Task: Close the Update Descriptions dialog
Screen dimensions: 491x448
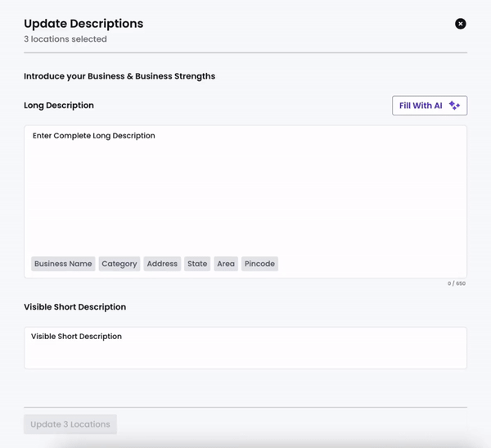Action: [x=460, y=24]
